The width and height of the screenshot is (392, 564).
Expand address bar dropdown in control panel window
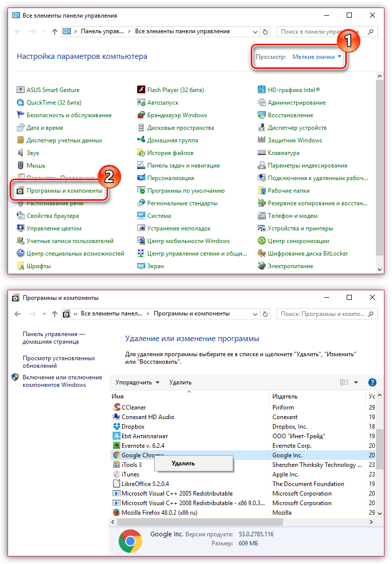255,32
